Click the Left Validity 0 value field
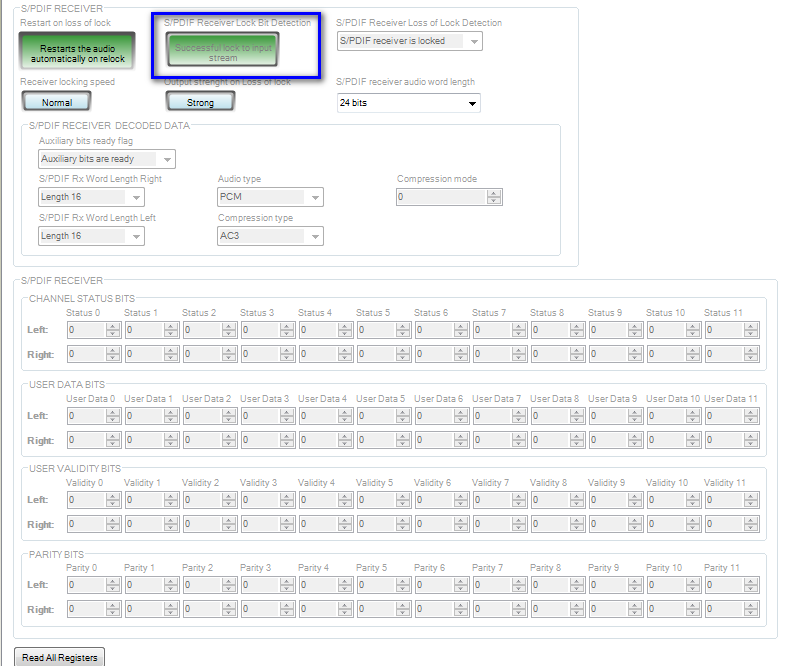This screenshot has width=792, height=666. click(87, 500)
